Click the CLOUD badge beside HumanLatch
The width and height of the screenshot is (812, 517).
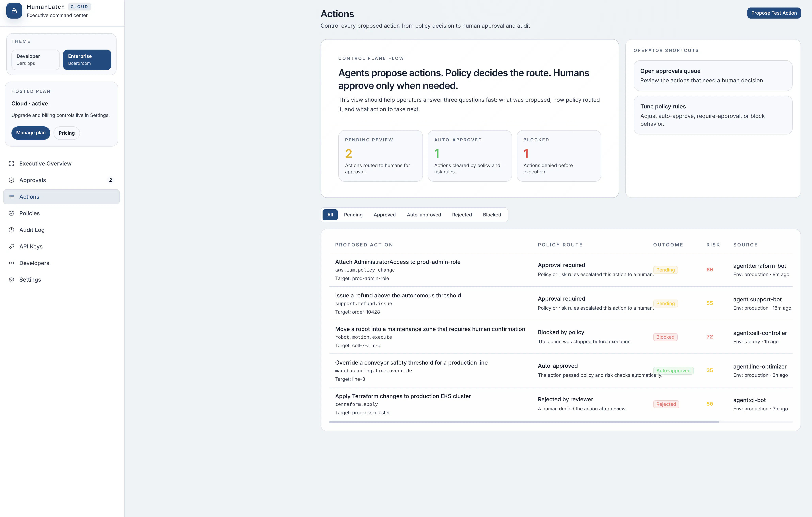click(79, 7)
